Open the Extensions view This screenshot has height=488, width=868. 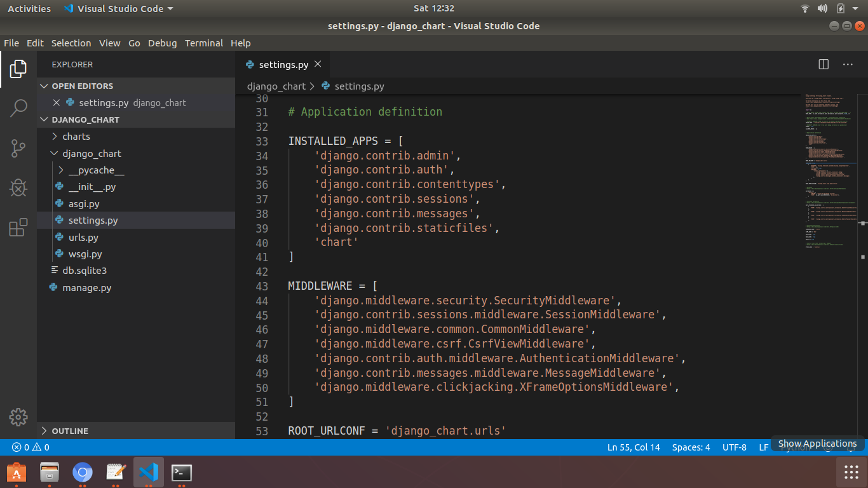18,227
